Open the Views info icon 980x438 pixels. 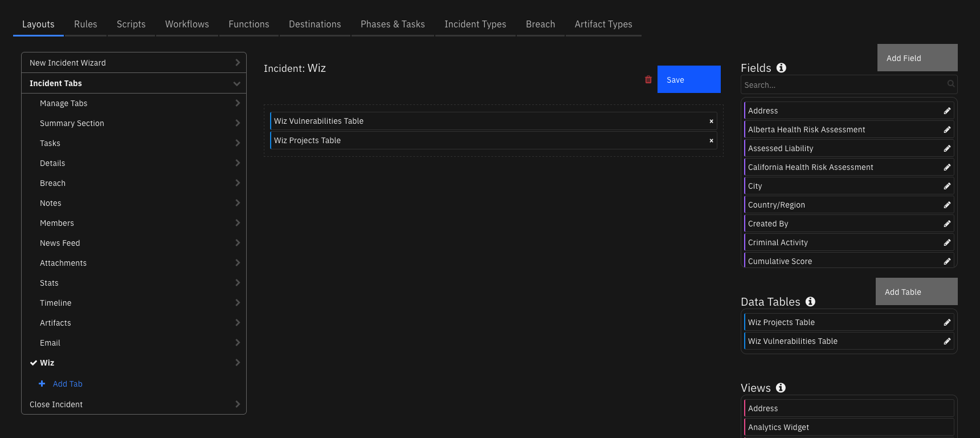tap(781, 388)
